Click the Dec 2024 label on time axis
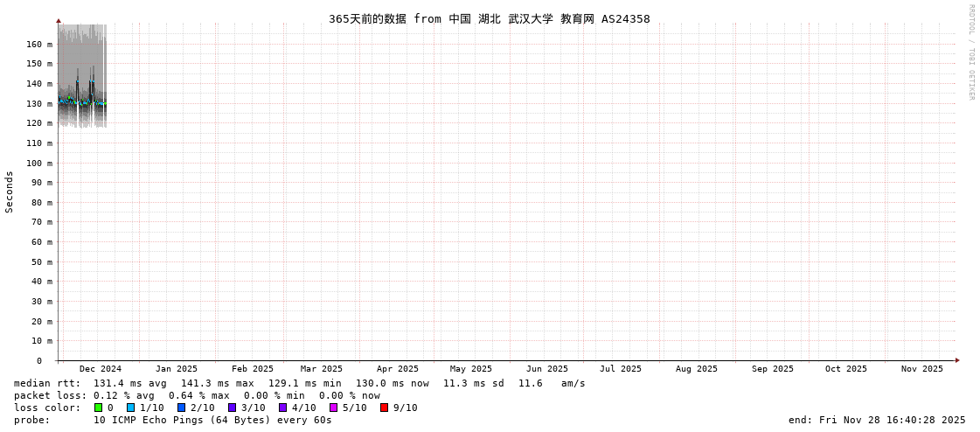980x432 pixels. [101, 369]
